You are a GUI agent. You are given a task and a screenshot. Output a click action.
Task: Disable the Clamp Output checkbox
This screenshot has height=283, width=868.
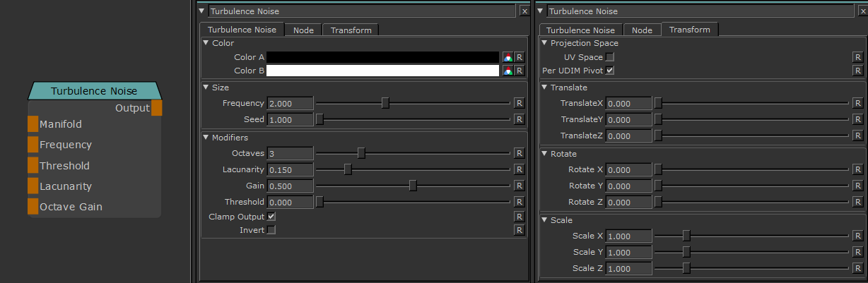coord(271,217)
